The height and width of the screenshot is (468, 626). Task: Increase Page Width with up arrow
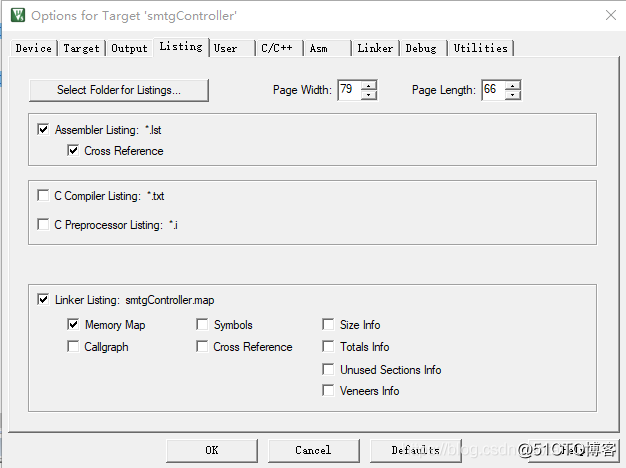369,85
